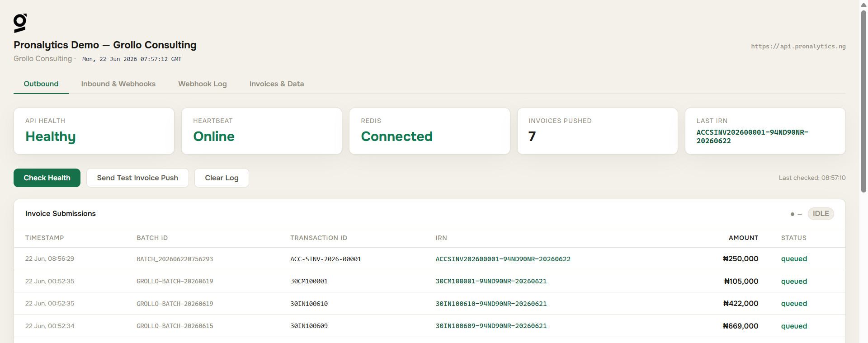Click queued status for ₦250,000 row
The height and width of the screenshot is (343, 868).
(x=794, y=259)
